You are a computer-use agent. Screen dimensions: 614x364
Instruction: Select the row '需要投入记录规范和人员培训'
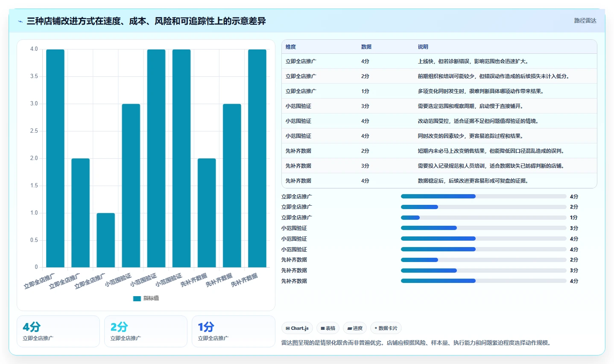tap(439, 166)
